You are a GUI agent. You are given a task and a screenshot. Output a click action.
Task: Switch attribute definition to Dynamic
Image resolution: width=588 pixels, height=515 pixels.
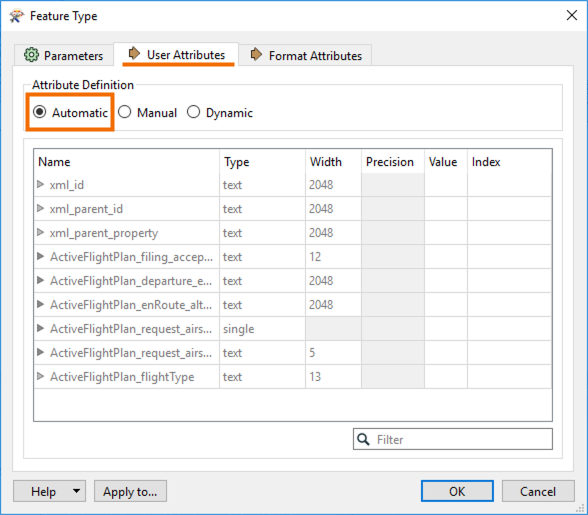(220, 112)
